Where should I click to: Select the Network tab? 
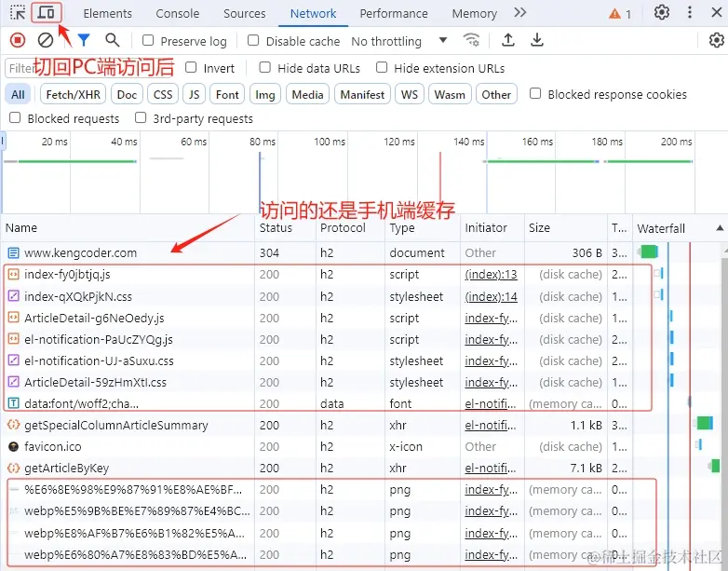point(313,13)
